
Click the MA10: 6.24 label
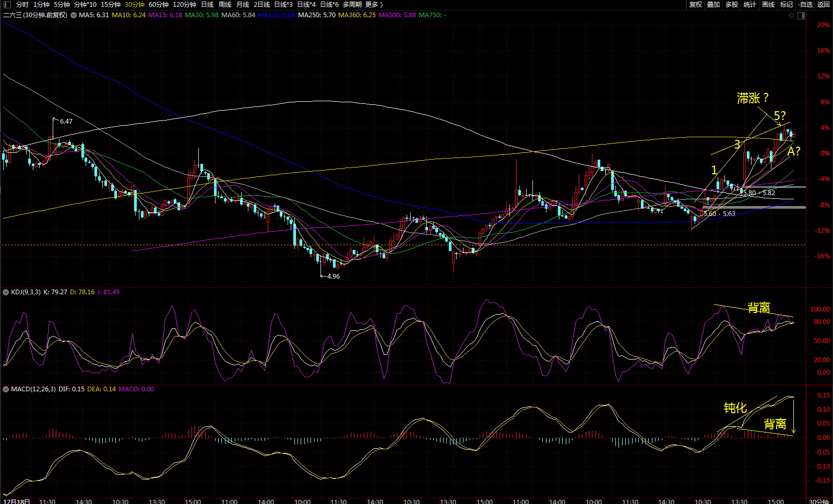(x=129, y=15)
